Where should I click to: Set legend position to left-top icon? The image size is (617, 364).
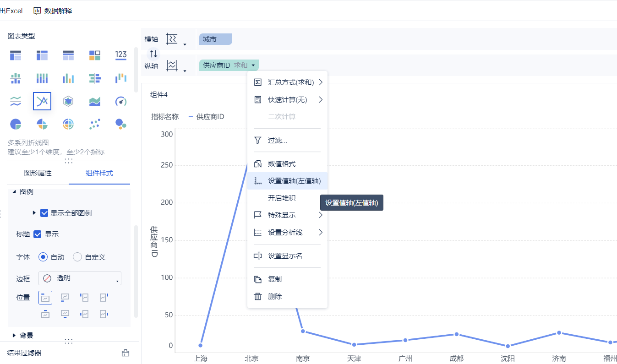coord(84,298)
